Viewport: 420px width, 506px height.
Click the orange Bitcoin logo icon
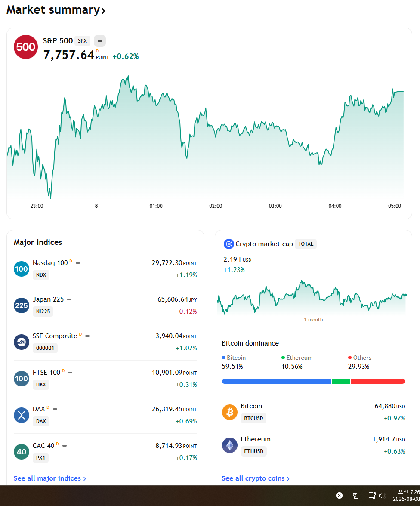tap(230, 412)
